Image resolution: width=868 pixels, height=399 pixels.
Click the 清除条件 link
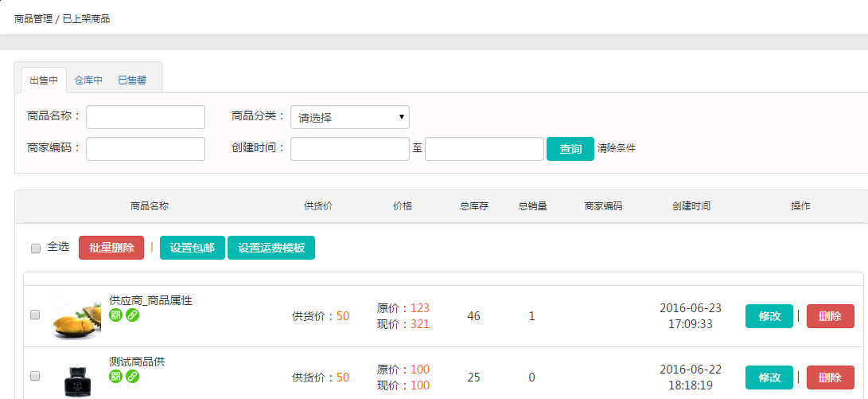(617, 148)
